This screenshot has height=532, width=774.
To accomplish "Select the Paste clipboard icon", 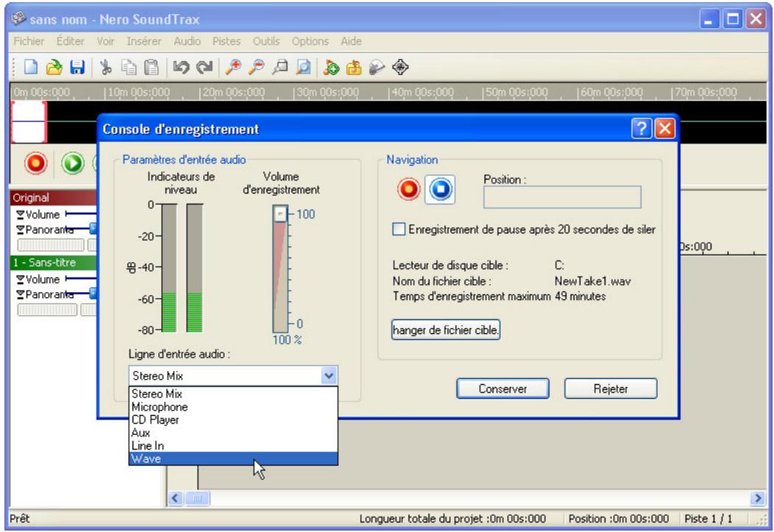I will pos(152,67).
